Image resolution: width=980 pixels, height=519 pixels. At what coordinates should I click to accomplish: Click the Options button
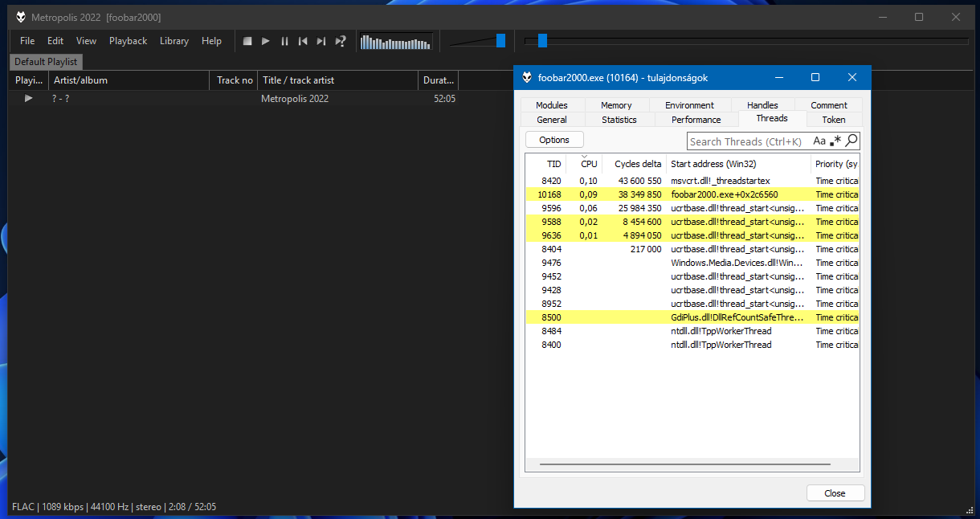554,140
